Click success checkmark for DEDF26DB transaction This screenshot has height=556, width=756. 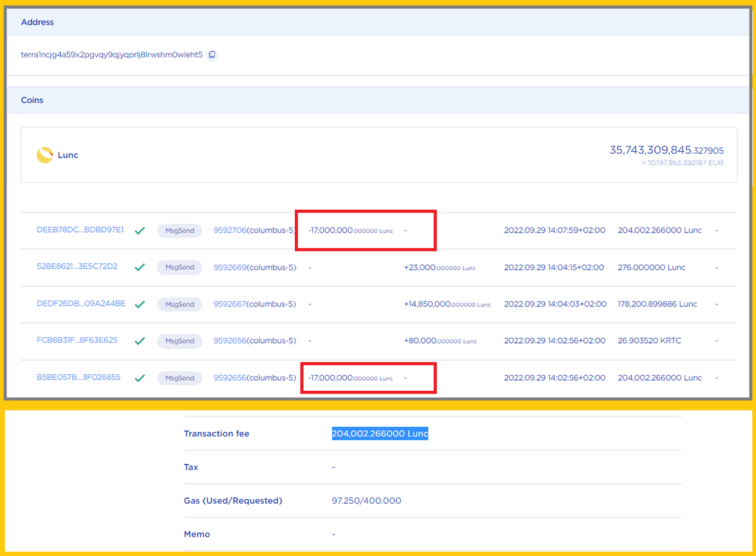[140, 304]
